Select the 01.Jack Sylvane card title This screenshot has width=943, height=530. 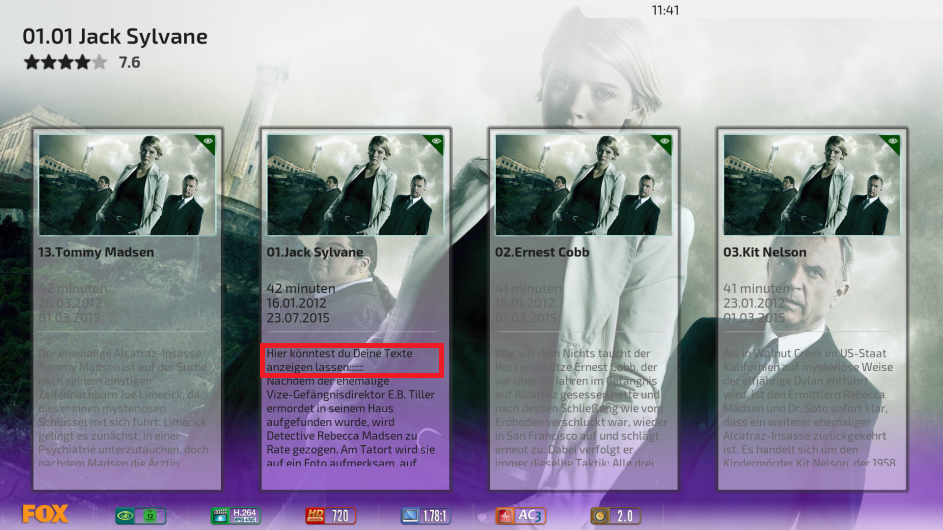pos(315,252)
